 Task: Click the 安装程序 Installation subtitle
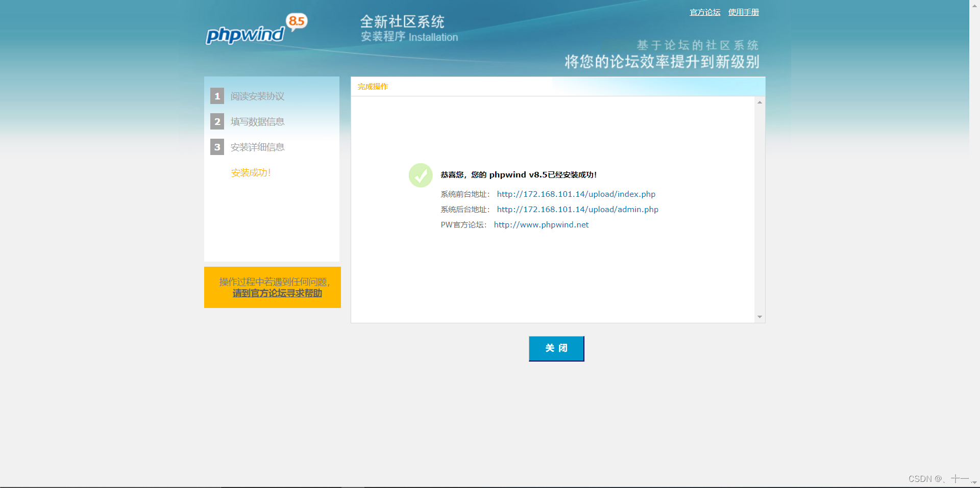point(409,37)
